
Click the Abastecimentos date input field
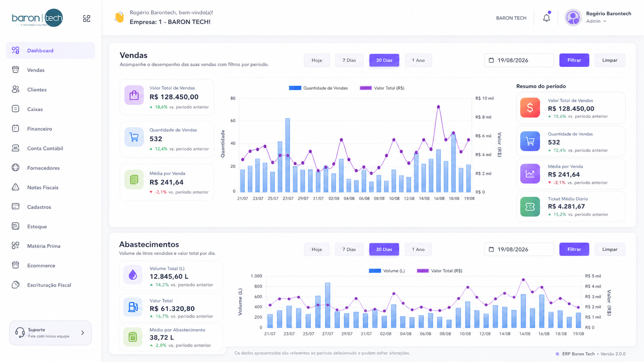tap(519, 249)
